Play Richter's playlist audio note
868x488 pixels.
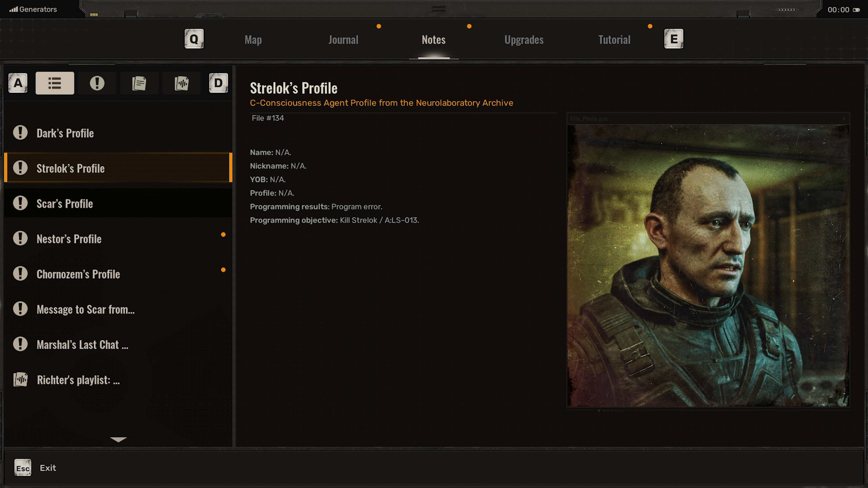click(78, 380)
